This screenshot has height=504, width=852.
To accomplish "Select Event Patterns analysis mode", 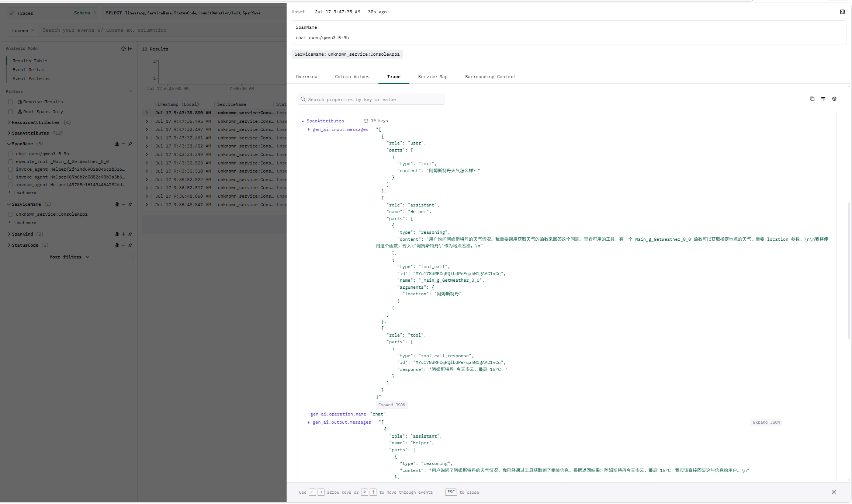I will point(31,79).
